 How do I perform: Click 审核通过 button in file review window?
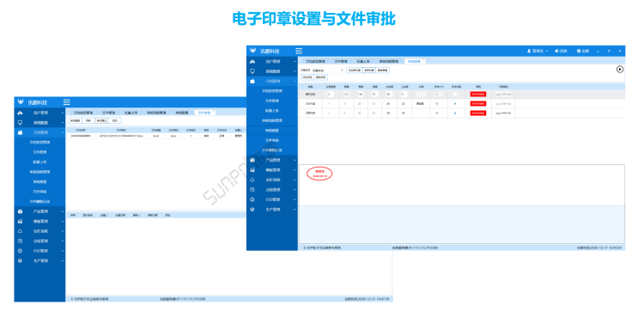tap(101, 121)
